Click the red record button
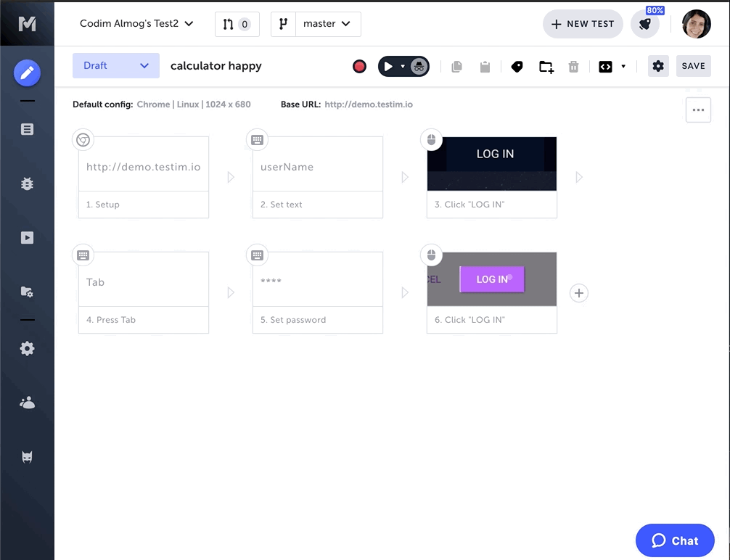The image size is (730, 560). pyautogui.click(x=359, y=66)
